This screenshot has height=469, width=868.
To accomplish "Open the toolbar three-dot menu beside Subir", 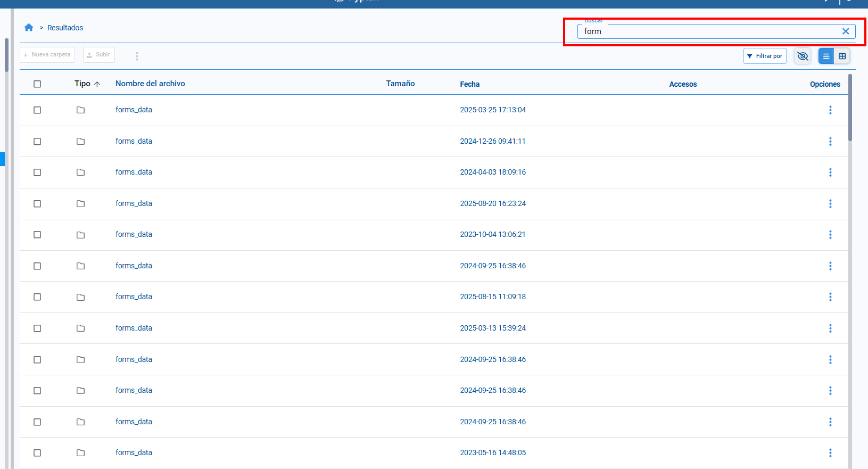I will (137, 56).
